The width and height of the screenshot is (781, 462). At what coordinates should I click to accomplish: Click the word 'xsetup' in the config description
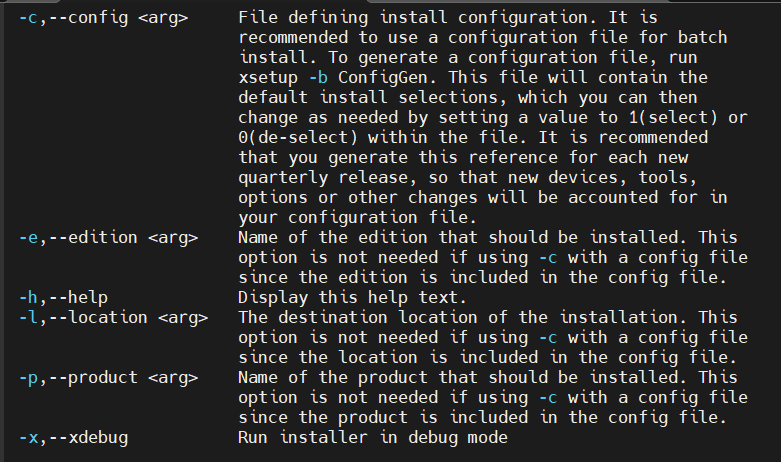coord(268,78)
